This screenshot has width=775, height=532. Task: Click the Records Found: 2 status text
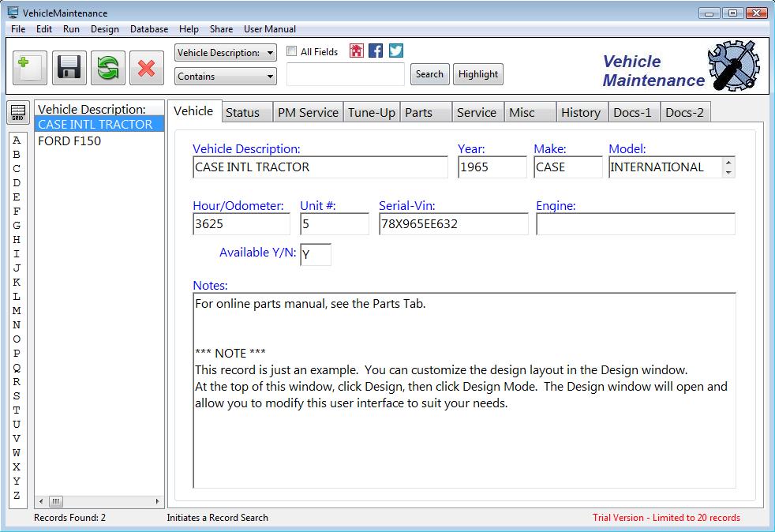[x=69, y=518]
